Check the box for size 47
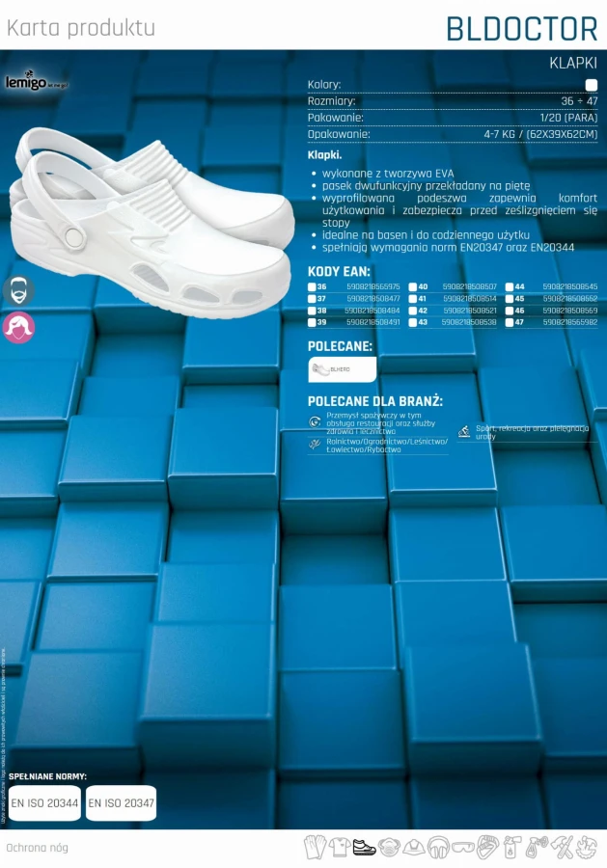607x868 pixels. [x=510, y=322]
